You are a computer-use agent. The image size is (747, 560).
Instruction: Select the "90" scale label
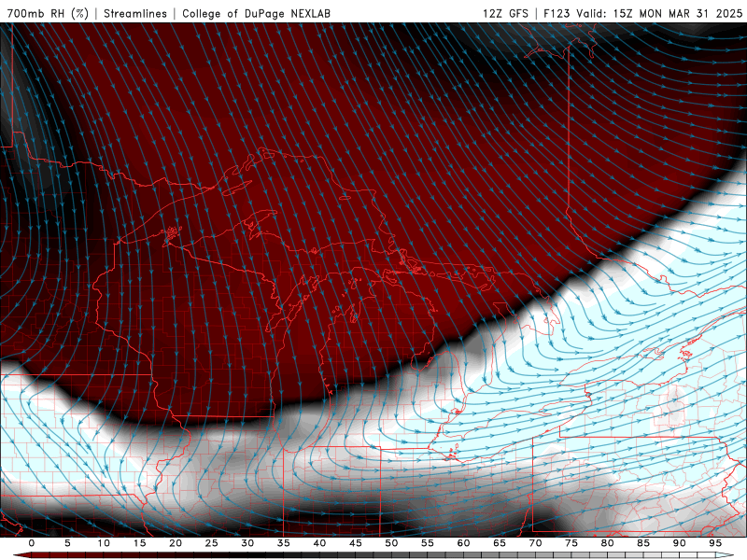point(679,543)
